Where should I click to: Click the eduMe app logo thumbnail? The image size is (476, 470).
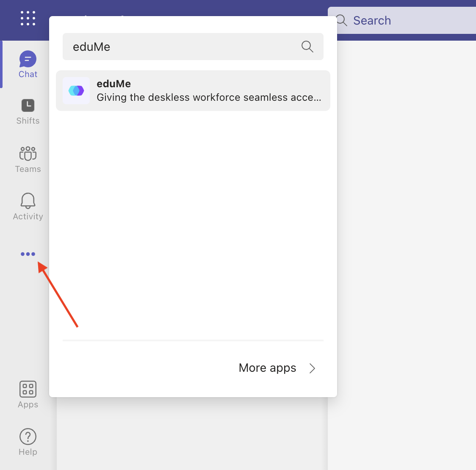[x=76, y=90]
